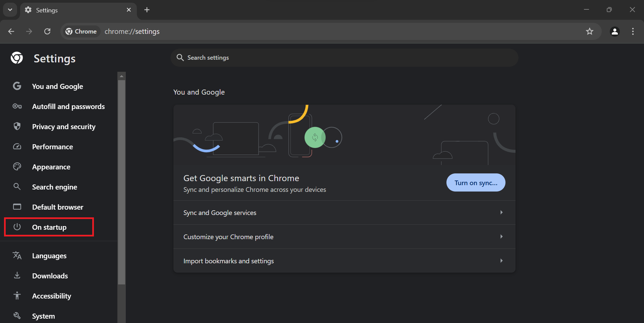Expand arrow on Import bookmarks and settings

tap(501, 261)
